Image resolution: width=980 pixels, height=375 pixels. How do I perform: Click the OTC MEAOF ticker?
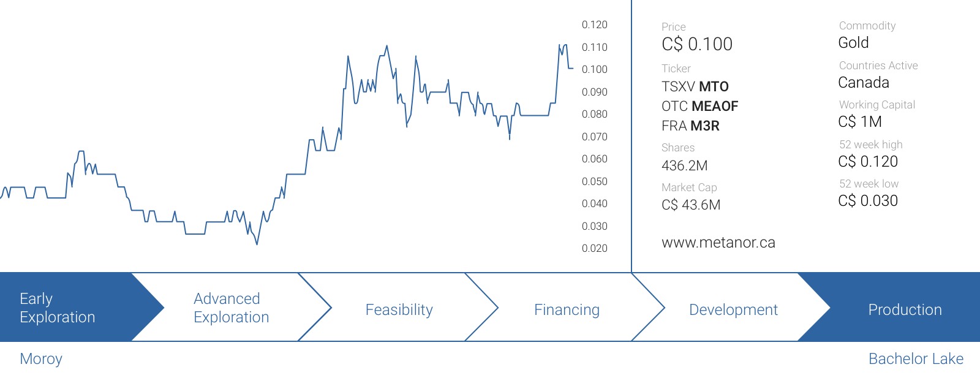tap(700, 106)
